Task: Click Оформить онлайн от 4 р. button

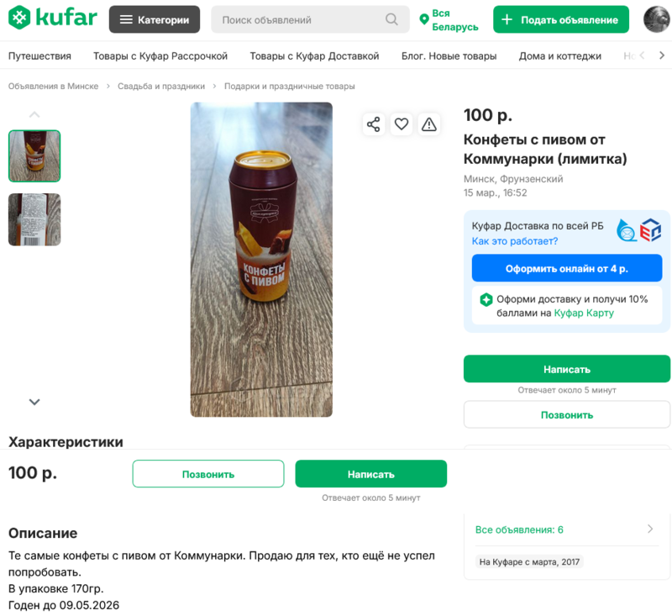Action: coord(566,268)
